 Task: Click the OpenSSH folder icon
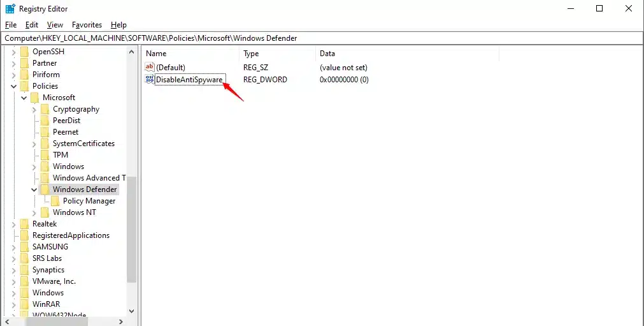pyautogui.click(x=25, y=52)
